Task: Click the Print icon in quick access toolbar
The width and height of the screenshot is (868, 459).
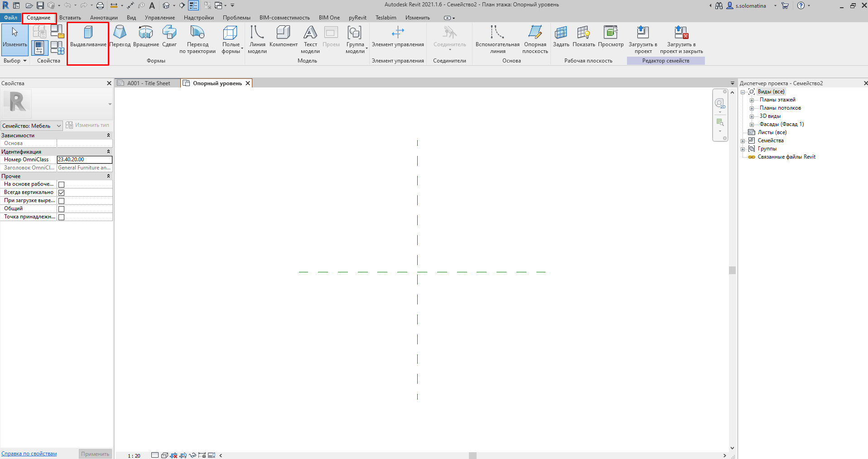Action: (100, 5)
